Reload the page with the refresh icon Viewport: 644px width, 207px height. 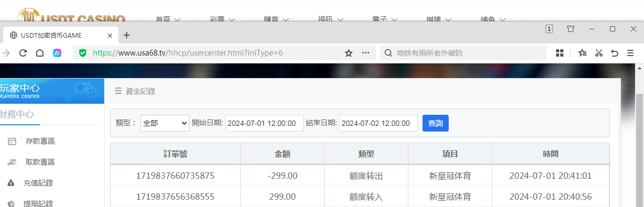pyautogui.click(x=23, y=53)
